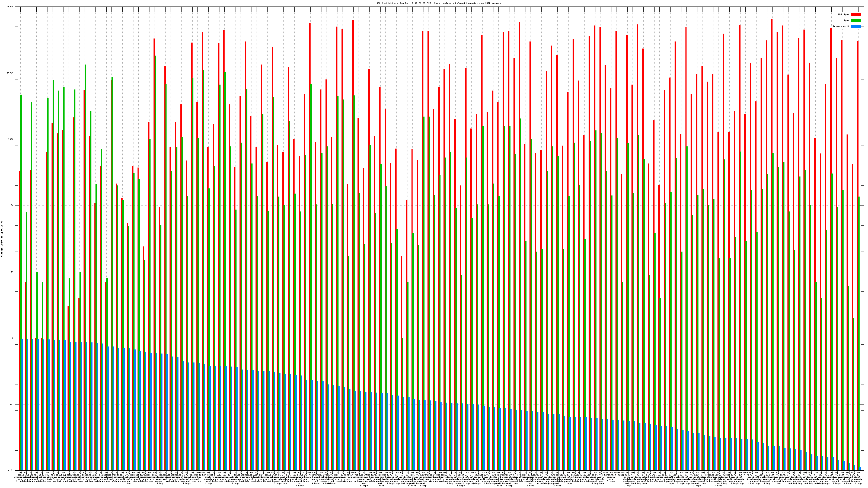Image resolution: width=868 pixels, height=488 pixels.
Task: Click the RBL Statistics chart title
Action: [x=439, y=3]
